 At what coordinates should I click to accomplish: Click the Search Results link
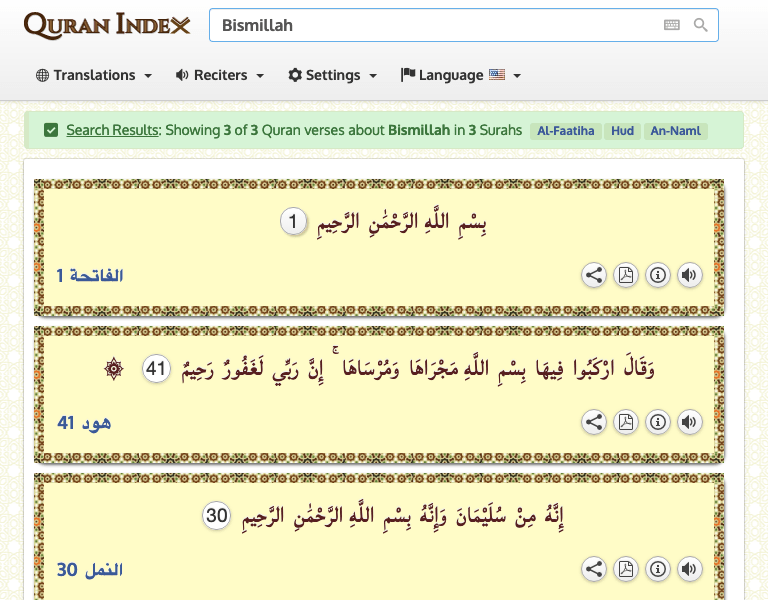pos(112,130)
